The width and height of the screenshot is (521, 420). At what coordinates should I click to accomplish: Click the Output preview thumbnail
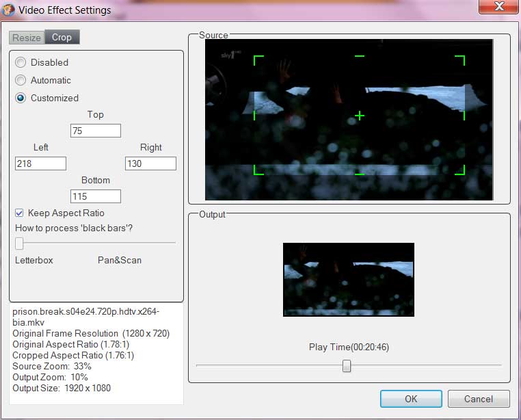point(349,280)
